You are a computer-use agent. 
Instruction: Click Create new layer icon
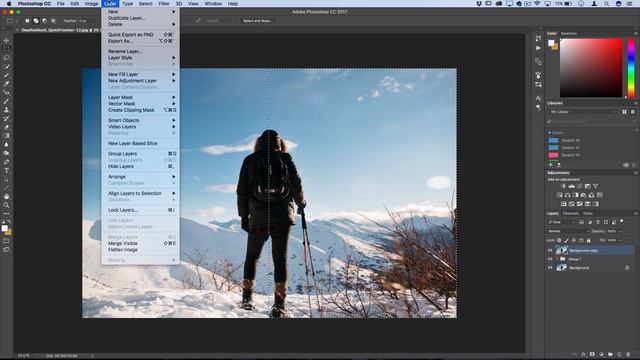pos(619,354)
